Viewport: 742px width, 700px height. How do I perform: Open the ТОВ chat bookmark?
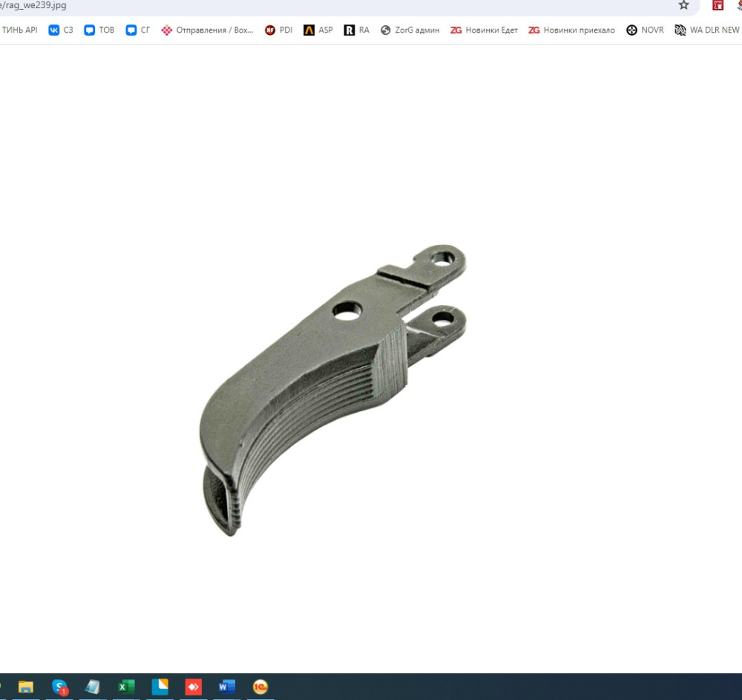coord(99,30)
